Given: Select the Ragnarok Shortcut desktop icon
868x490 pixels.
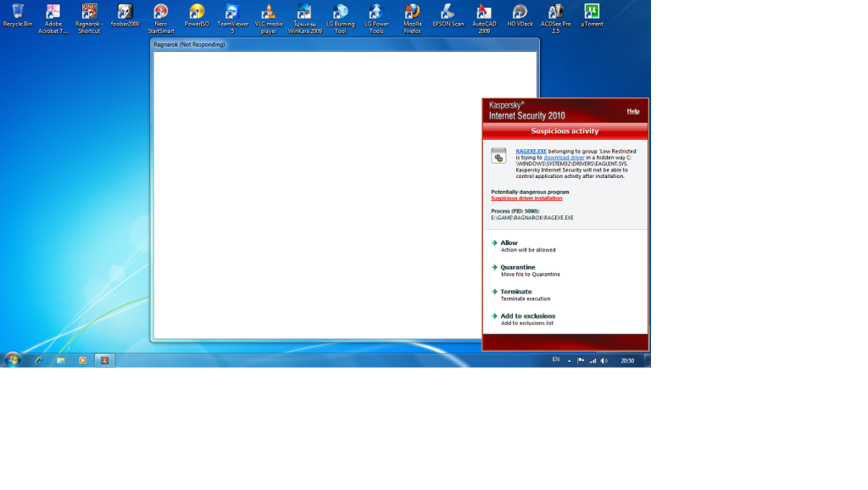Looking at the screenshot, I should click(x=89, y=19).
